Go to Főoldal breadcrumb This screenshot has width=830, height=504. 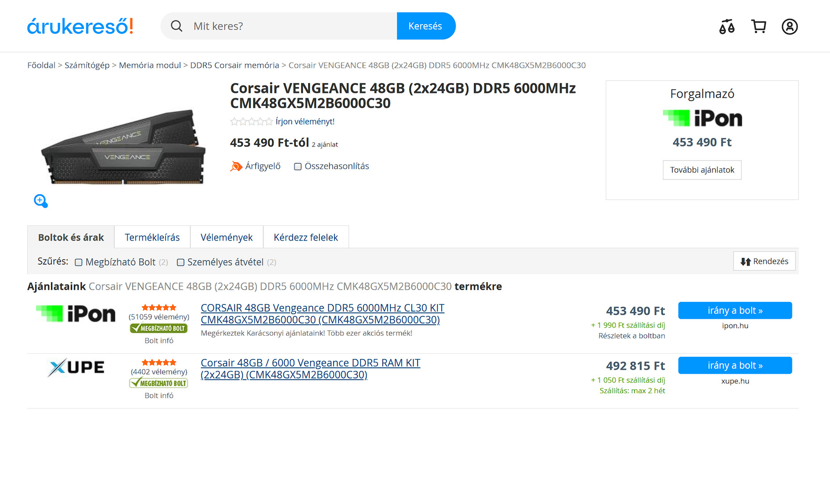[41, 65]
